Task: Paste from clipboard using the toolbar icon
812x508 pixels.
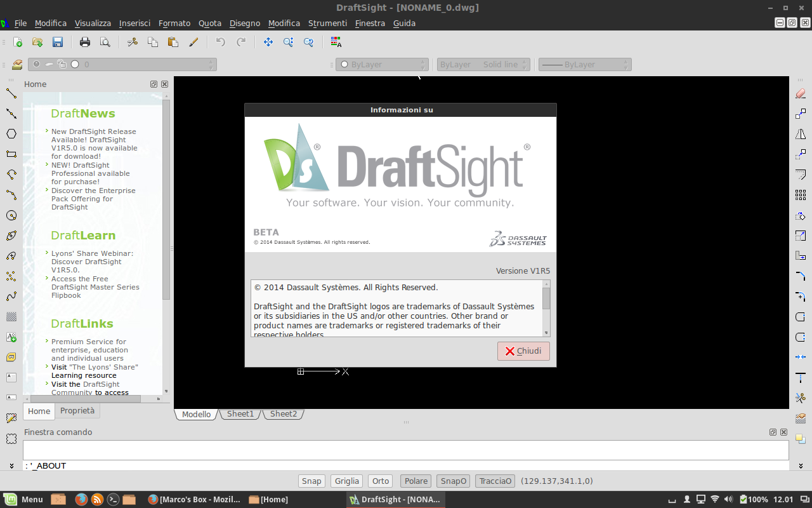Action: (173, 42)
